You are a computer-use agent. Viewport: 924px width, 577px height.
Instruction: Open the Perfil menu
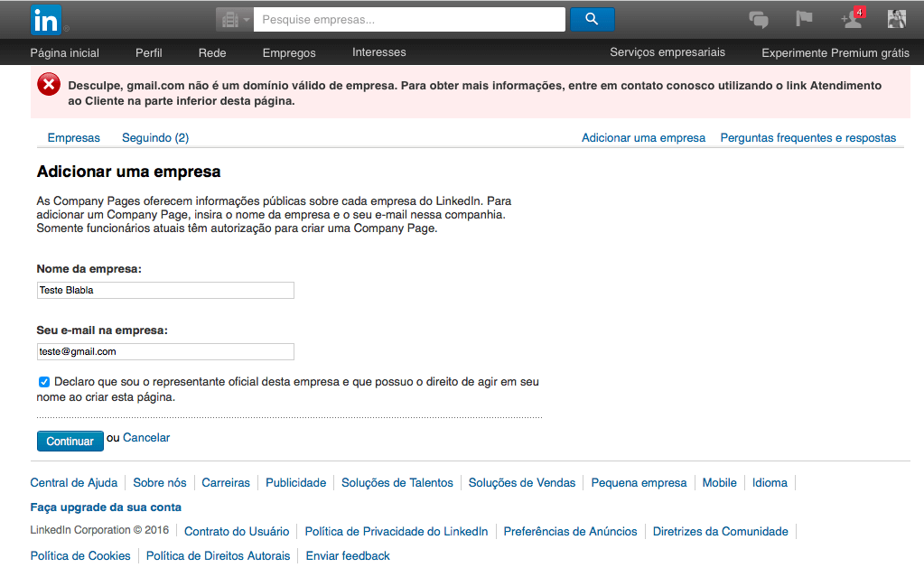pyautogui.click(x=148, y=53)
